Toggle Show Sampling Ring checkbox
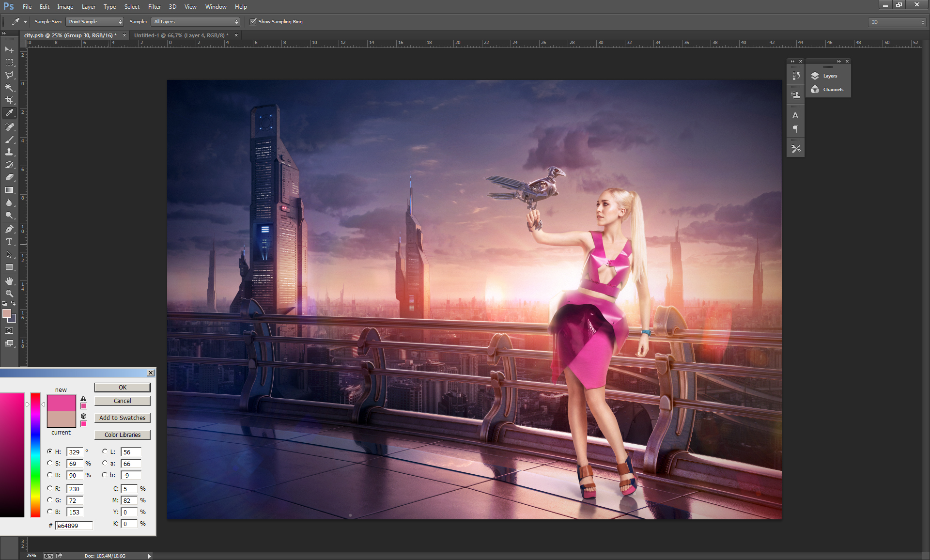Image resolution: width=930 pixels, height=560 pixels. 253,22
